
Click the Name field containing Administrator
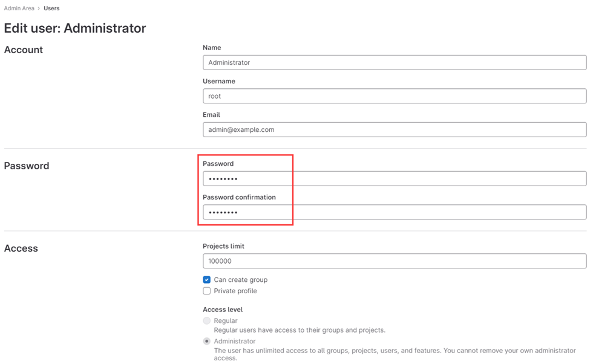click(395, 62)
